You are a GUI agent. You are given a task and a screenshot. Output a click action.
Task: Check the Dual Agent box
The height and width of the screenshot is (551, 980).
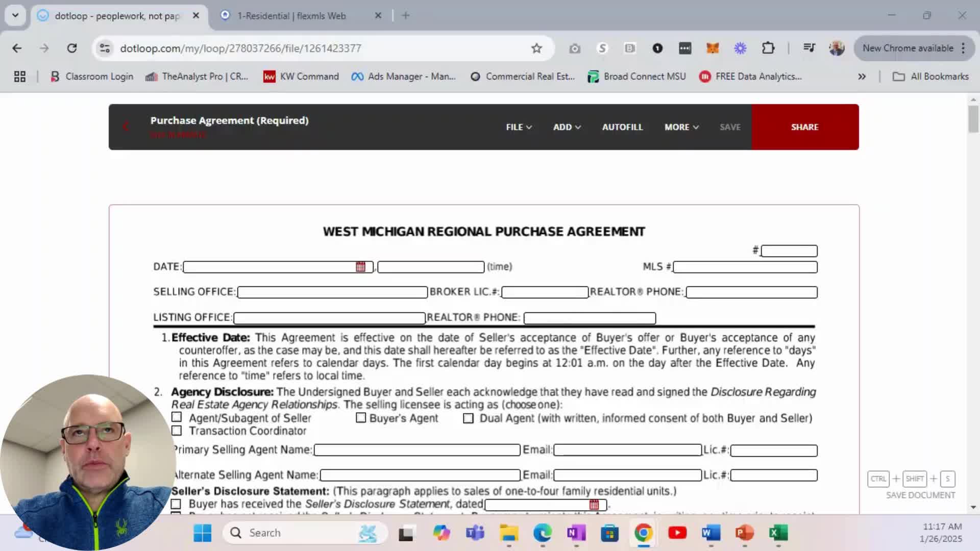coord(468,418)
